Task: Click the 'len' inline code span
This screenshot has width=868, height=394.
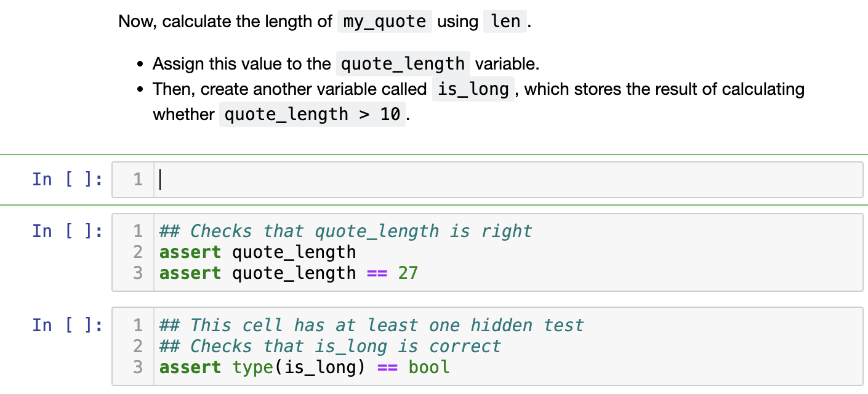Action: click(505, 21)
